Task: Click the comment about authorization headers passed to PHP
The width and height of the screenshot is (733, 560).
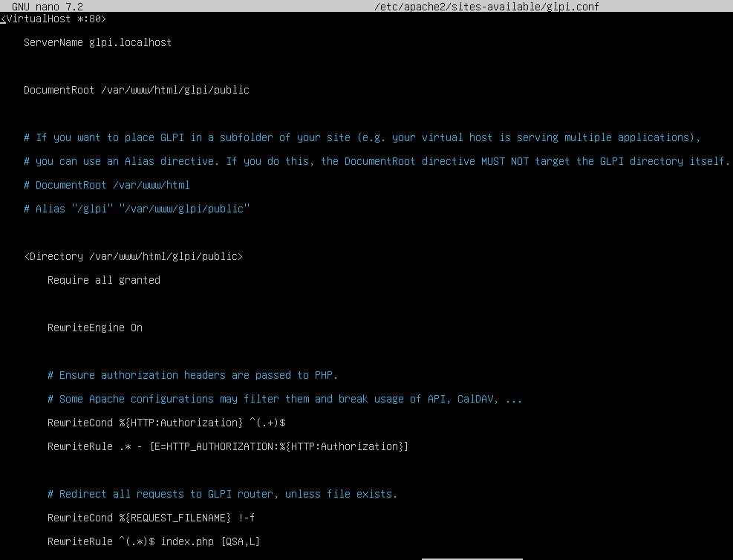Action: tap(192, 375)
